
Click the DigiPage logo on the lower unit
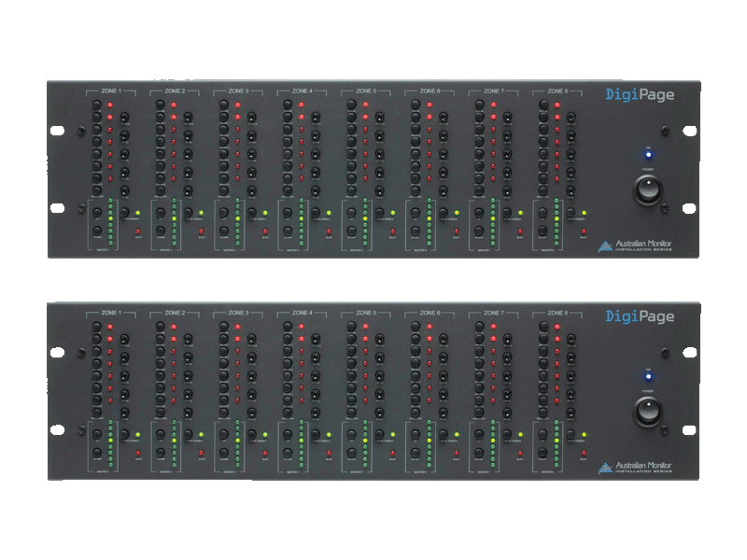tap(640, 316)
